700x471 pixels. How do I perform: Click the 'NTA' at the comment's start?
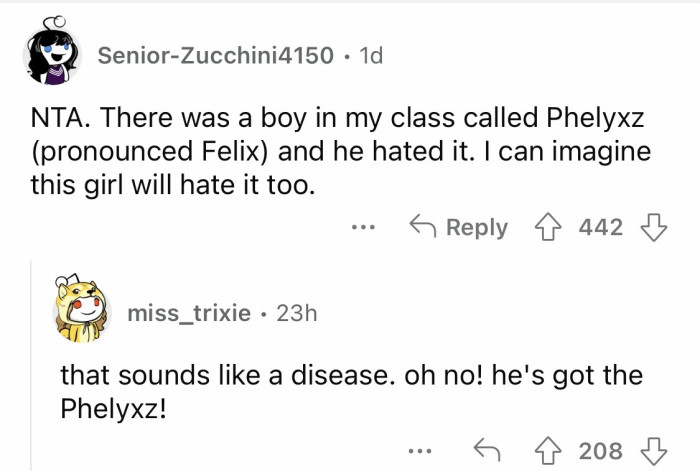(50, 119)
